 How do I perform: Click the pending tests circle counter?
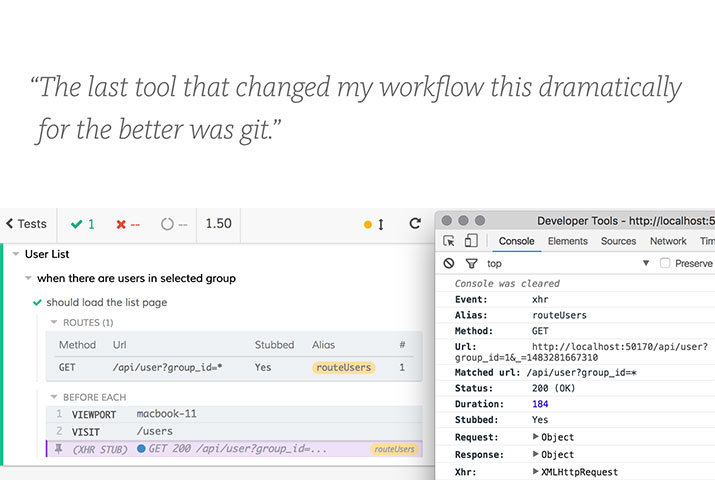click(174, 224)
